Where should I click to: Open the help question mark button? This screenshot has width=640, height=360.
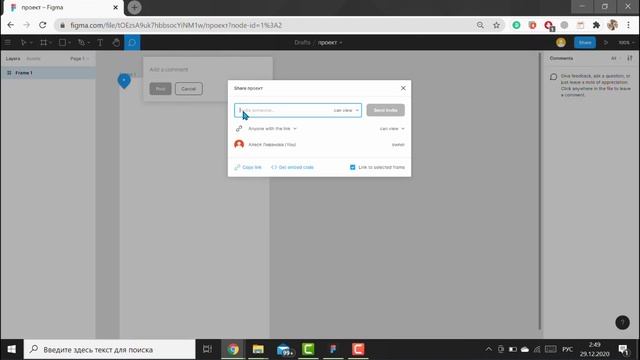pyautogui.click(x=622, y=322)
